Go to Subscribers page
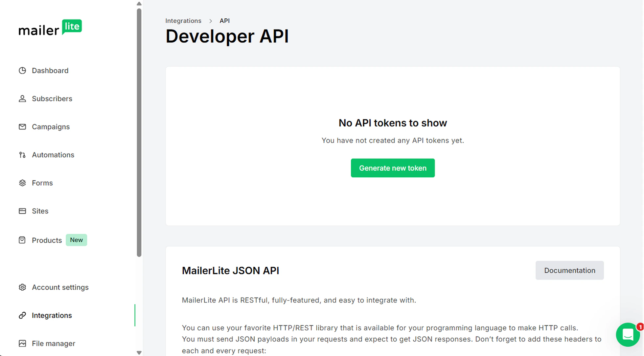The width and height of the screenshot is (644, 356). tap(52, 99)
